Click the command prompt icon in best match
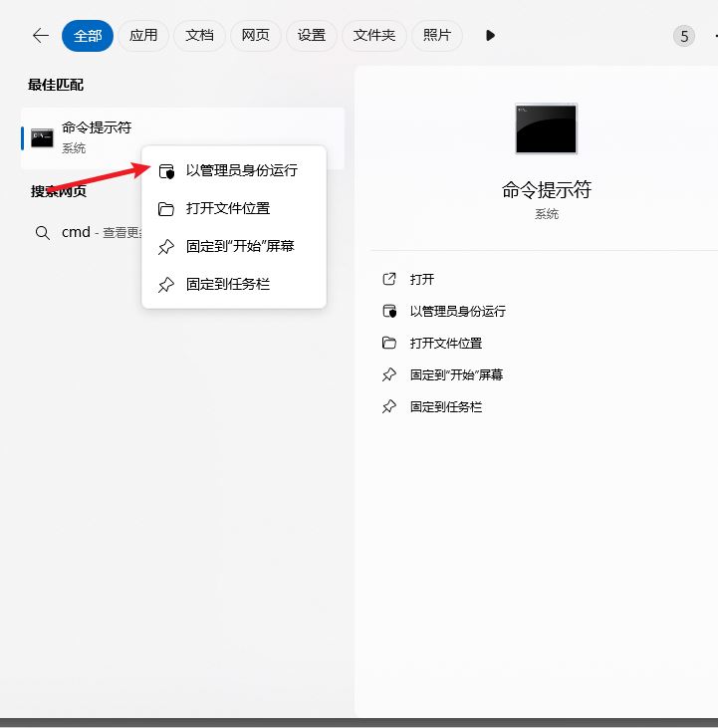 tap(42, 137)
